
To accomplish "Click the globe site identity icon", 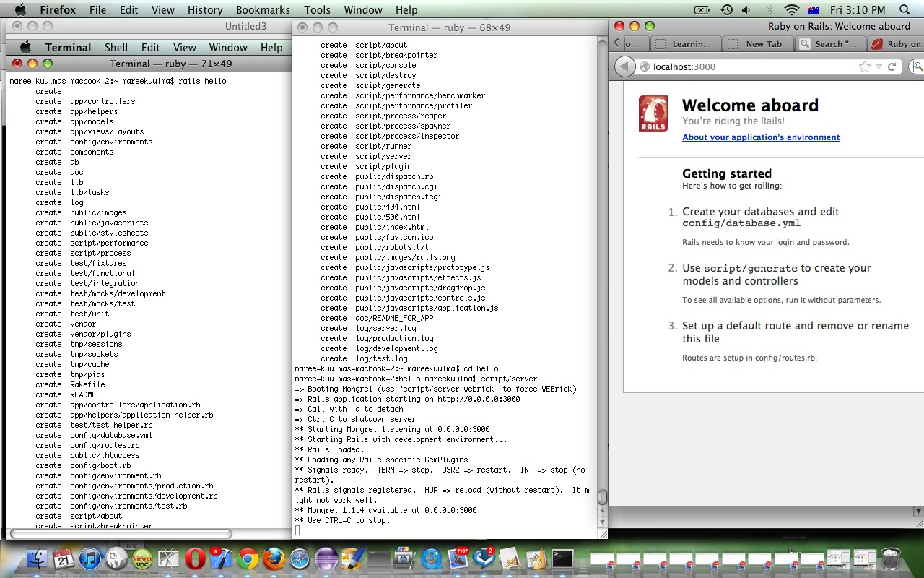I will click(645, 66).
